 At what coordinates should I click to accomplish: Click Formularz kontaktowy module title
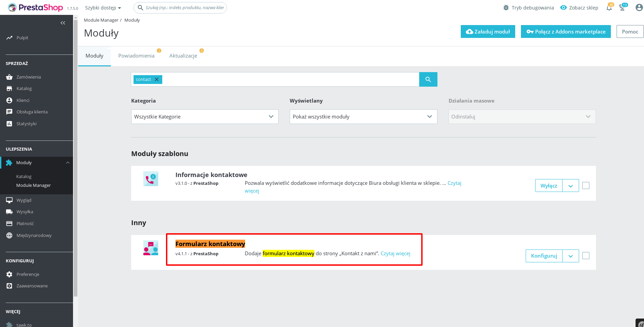210,244
